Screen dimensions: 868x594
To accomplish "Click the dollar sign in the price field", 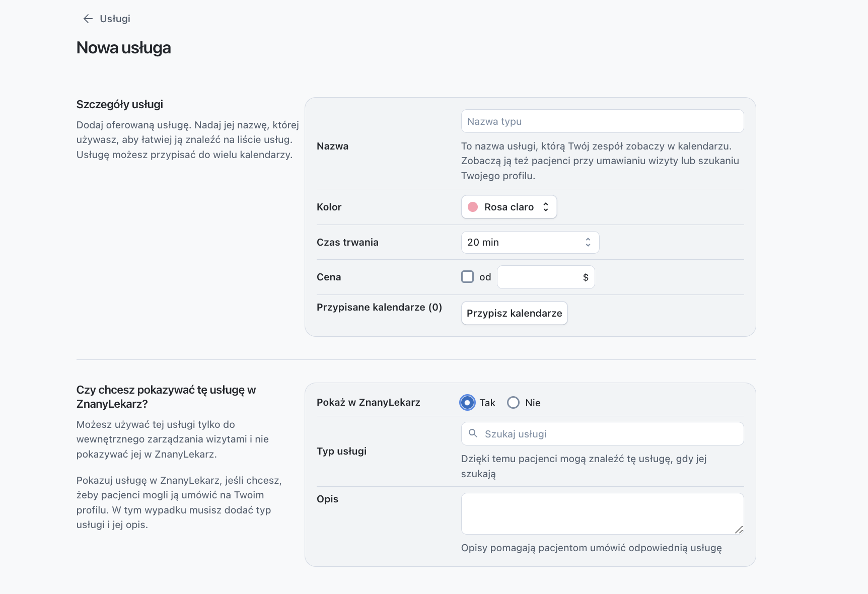I will (x=585, y=277).
